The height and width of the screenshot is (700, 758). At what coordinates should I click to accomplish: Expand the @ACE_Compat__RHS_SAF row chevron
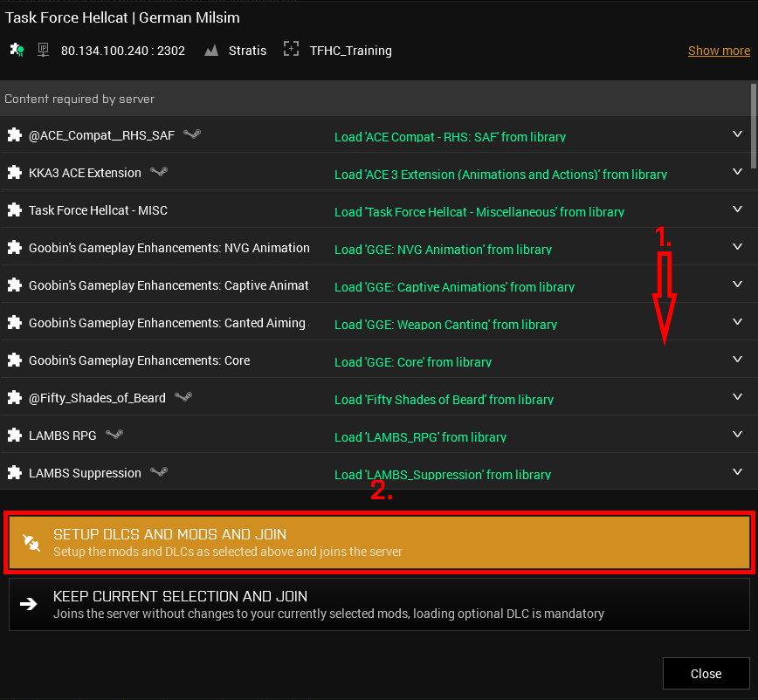coord(737,134)
